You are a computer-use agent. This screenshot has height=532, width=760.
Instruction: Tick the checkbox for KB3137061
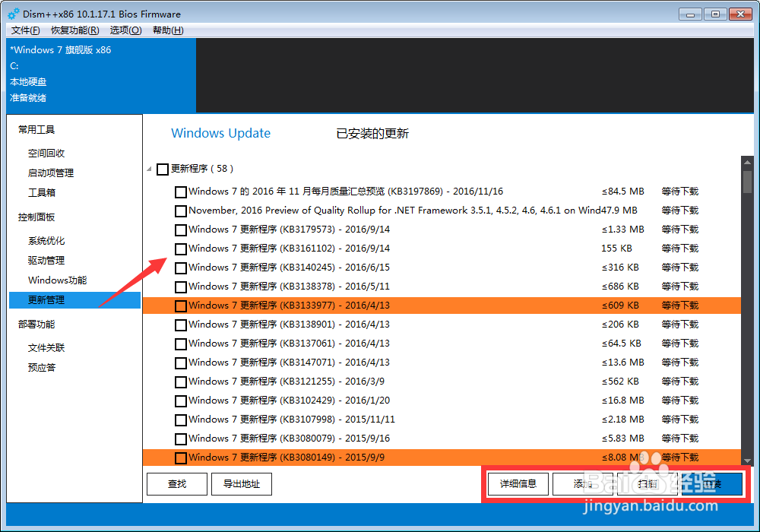coord(181,344)
